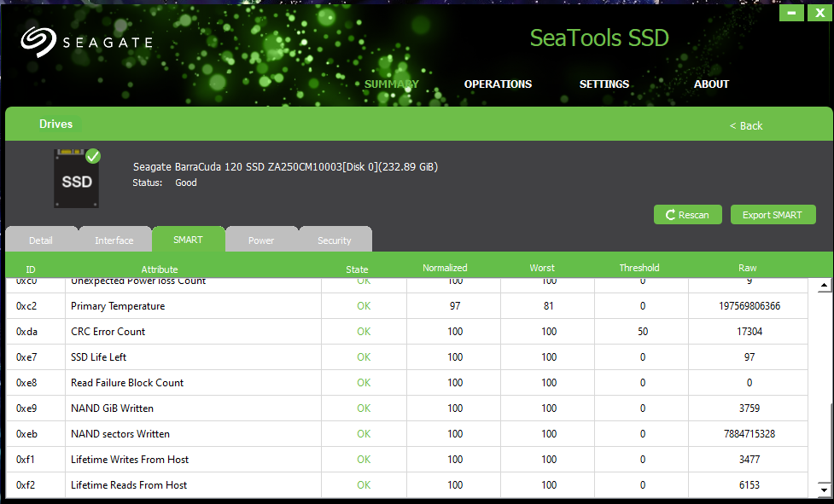This screenshot has height=504, width=834.
Task: Click raw value 6153
Action: tap(749, 484)
